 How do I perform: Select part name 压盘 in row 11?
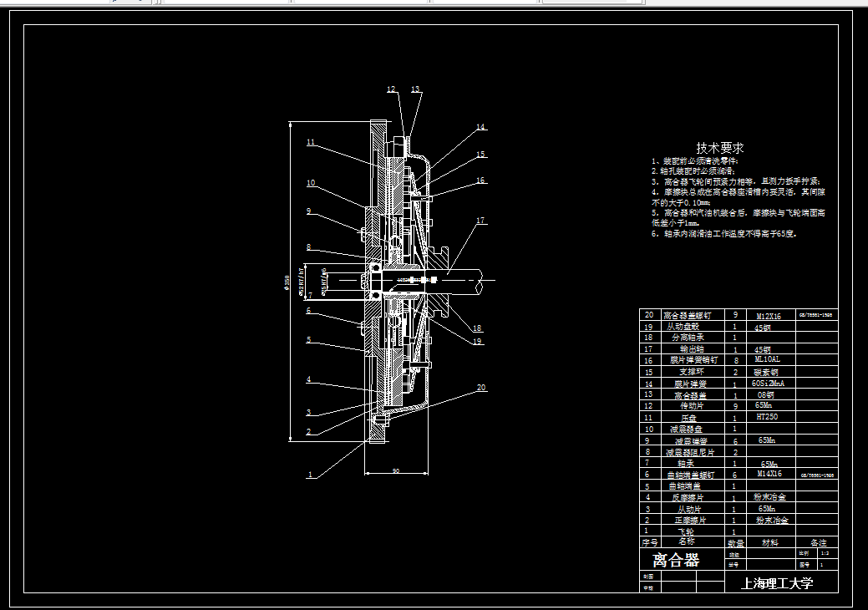[688, 418]
